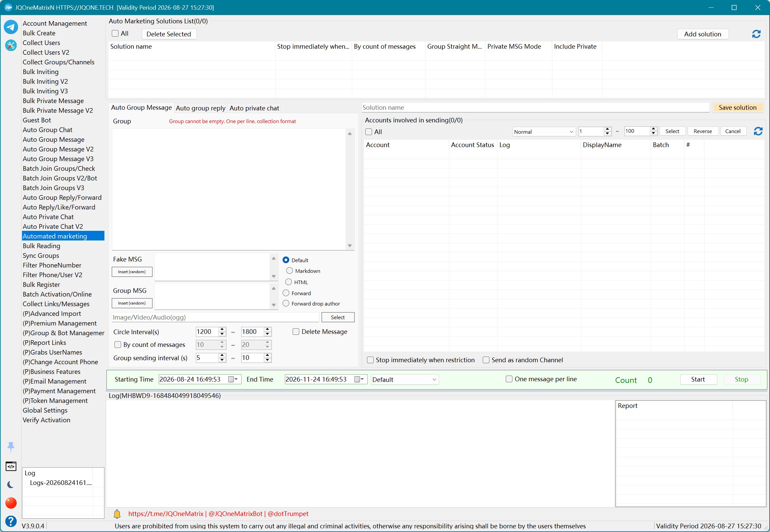Open the End Time calendar picker

point(359,379)
